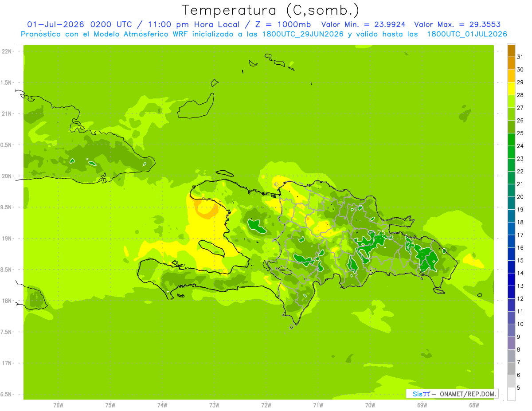The width and height of the screenshot is (532, 411).
Task: Click the '29' label on the color scale
Action: 520,82
